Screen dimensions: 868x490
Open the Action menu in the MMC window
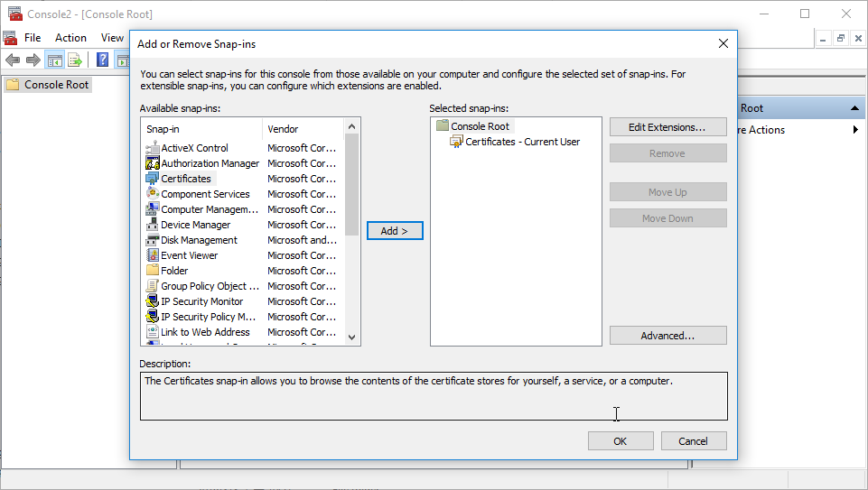[70, 38]
